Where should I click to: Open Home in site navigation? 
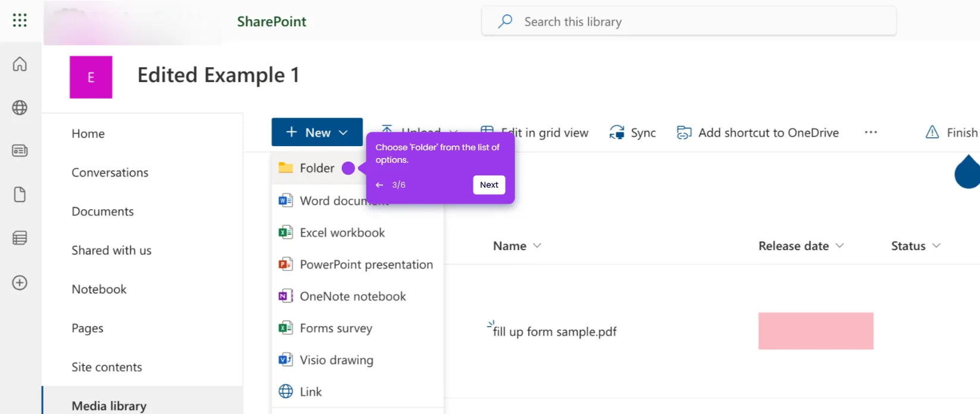[88, 134]
